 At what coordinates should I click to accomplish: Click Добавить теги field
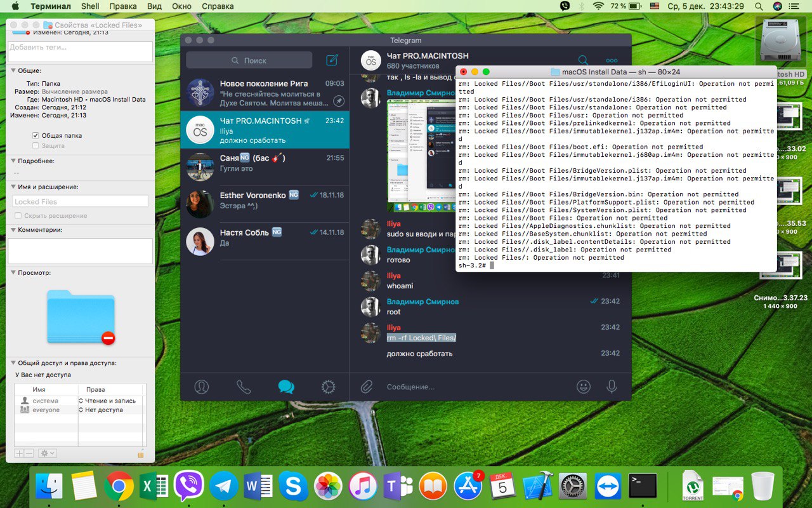pos(80,51)
